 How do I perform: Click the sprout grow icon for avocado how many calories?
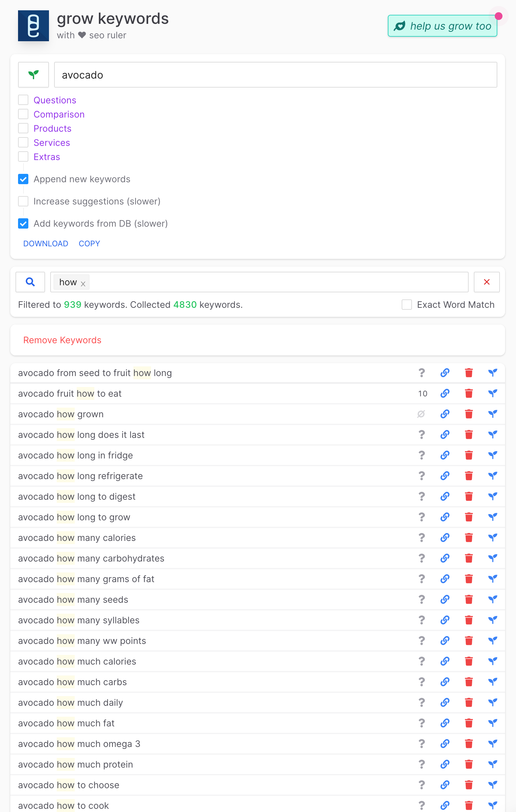coord(493,537)
